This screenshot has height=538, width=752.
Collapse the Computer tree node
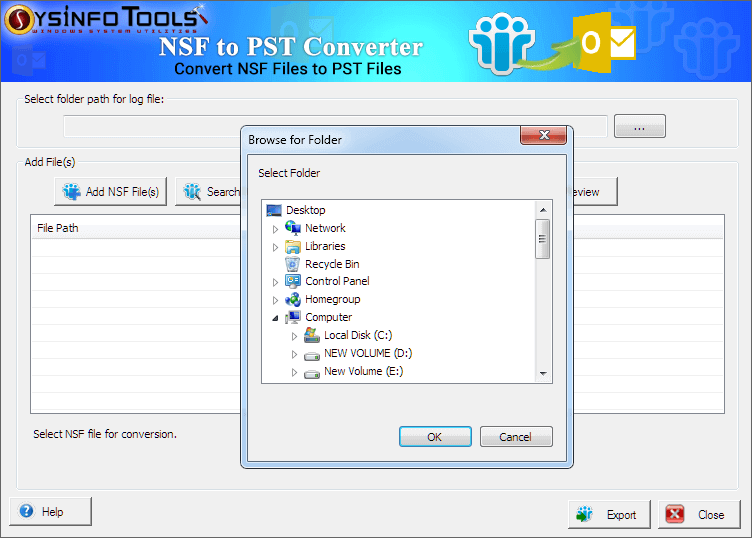(275, 318)
